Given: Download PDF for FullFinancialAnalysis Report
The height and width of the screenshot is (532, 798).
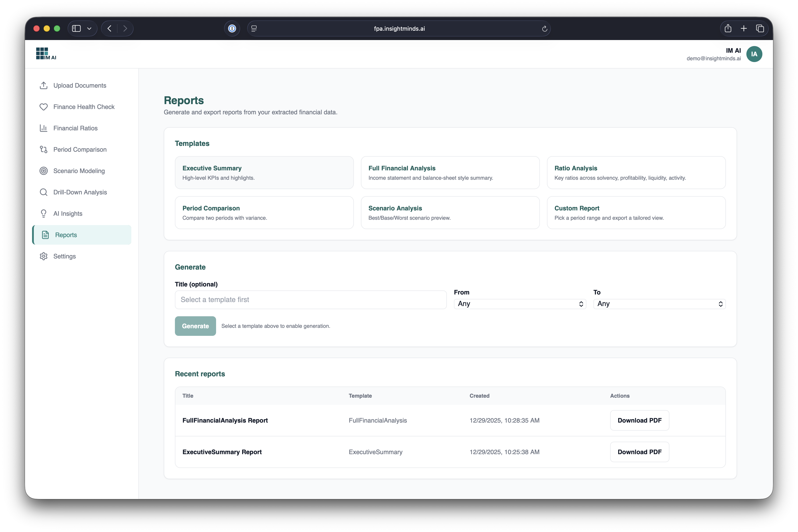Looking at the screenshot, I should pos(639,420).
